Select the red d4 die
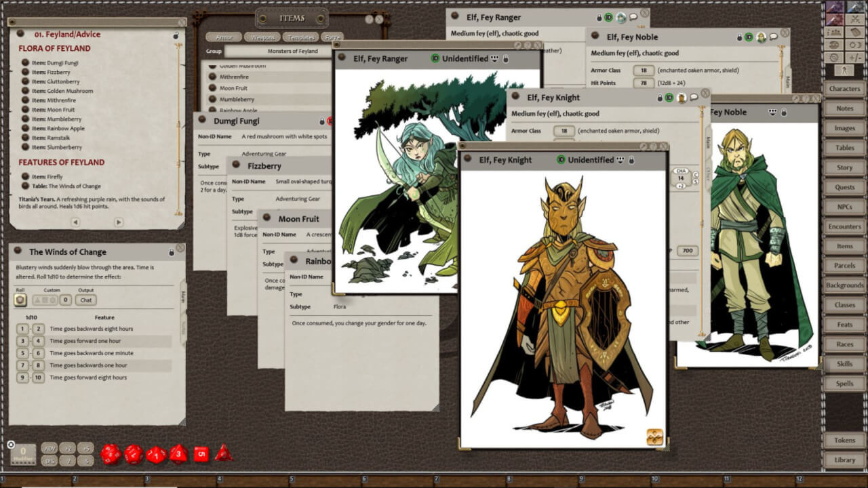The image size is (868, 488). tap(224, 453)
